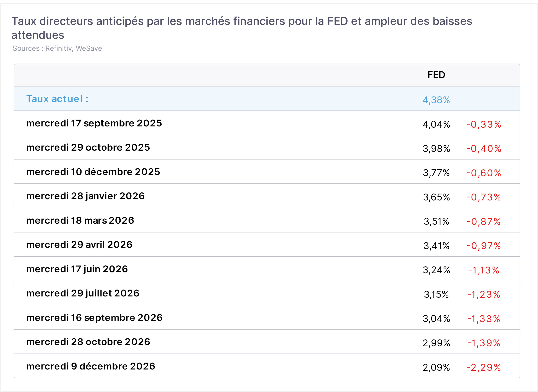Viewport: 538px width, 392px height.
Task: Click the chart title about FED rates
Action: [x=242, y=28]
